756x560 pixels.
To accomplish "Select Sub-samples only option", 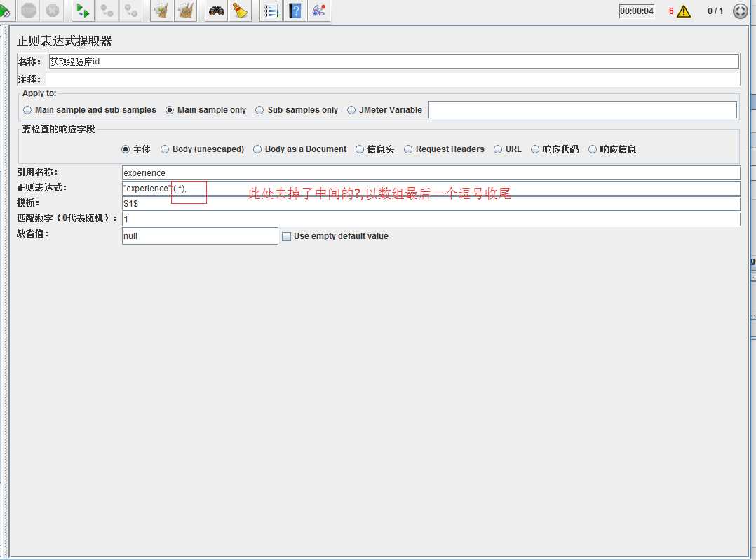I will (297, 110).
